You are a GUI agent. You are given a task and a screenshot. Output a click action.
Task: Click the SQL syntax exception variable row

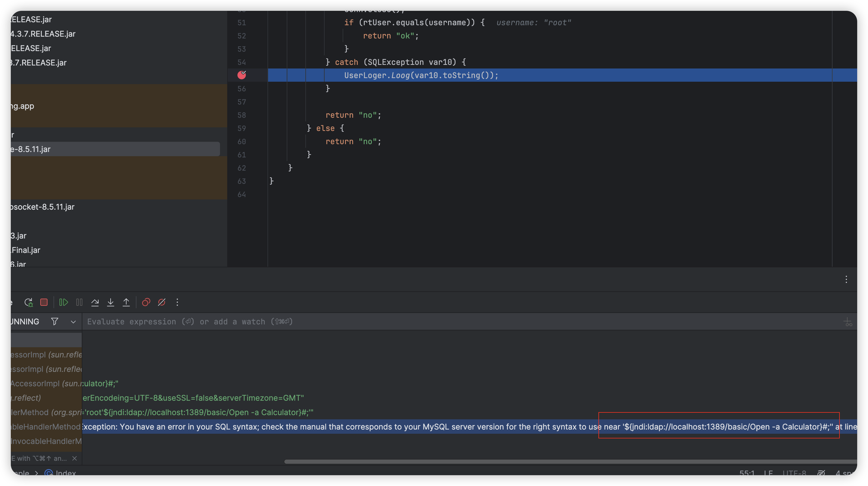pos(469,427)
